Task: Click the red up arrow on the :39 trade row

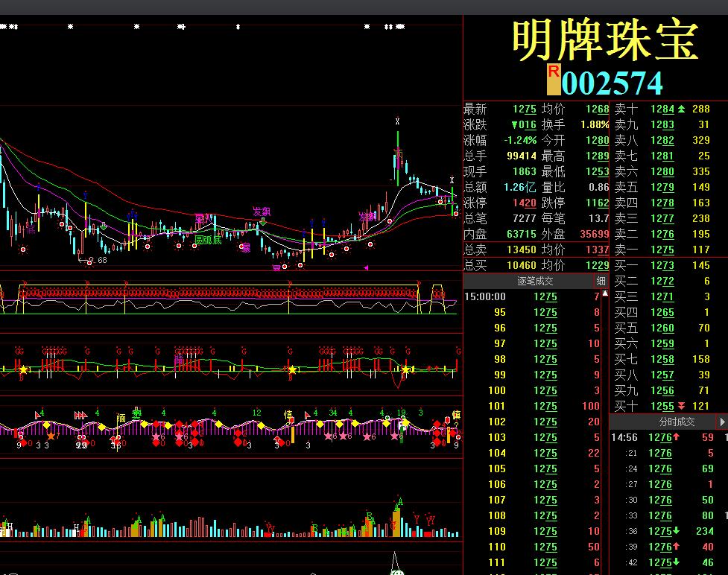Action: (x=676, y=547)
